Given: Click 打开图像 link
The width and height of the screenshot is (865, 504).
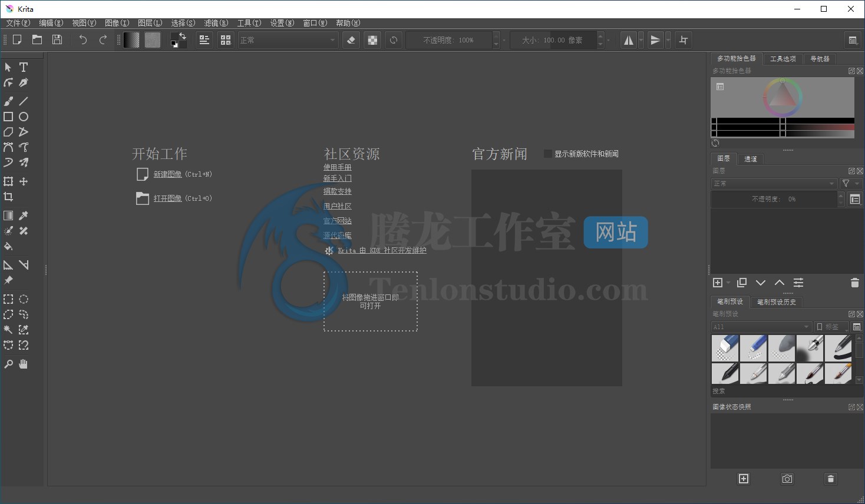Looking at the screenshot, I should tap(167, 198).
